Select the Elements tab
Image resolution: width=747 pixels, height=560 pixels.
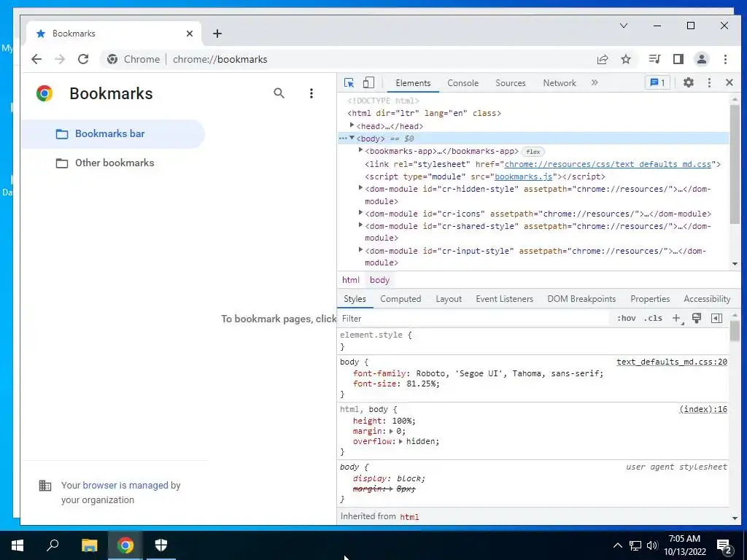(413, 83)
